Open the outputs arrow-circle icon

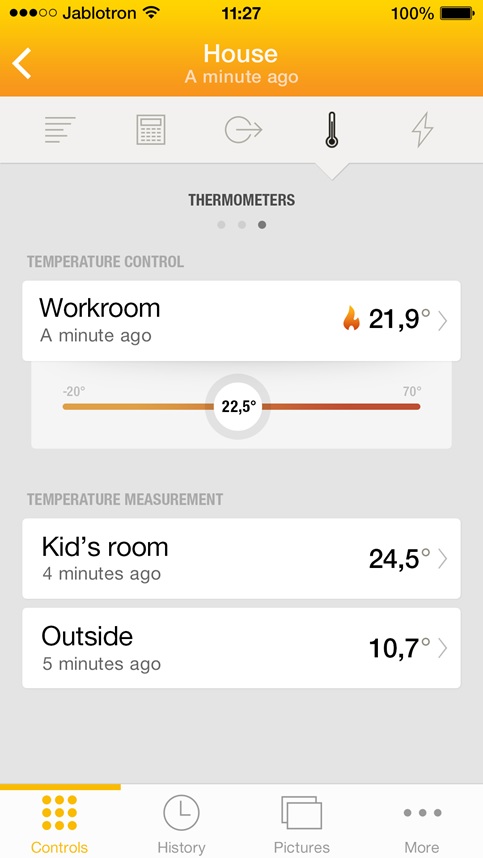point(243,130)
